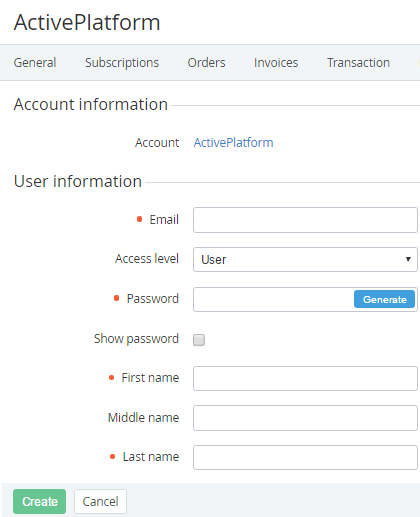Click into the Password field
The image size is (420, 517).
click(x=273, y=299)
